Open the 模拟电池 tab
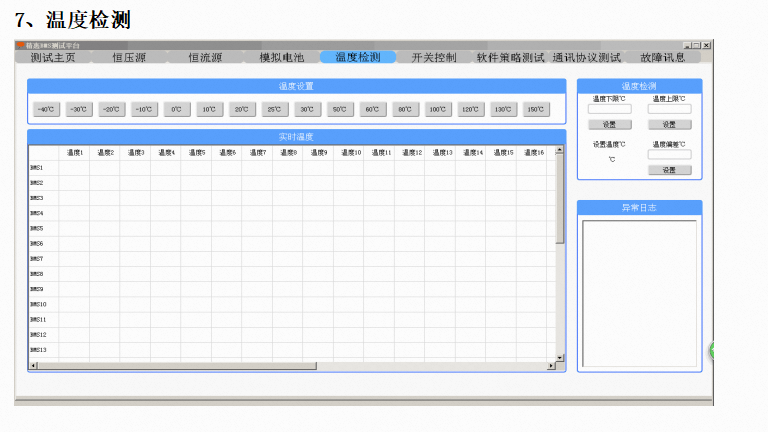Viewport: 768px width, 432px height. (x=282, y=58)
